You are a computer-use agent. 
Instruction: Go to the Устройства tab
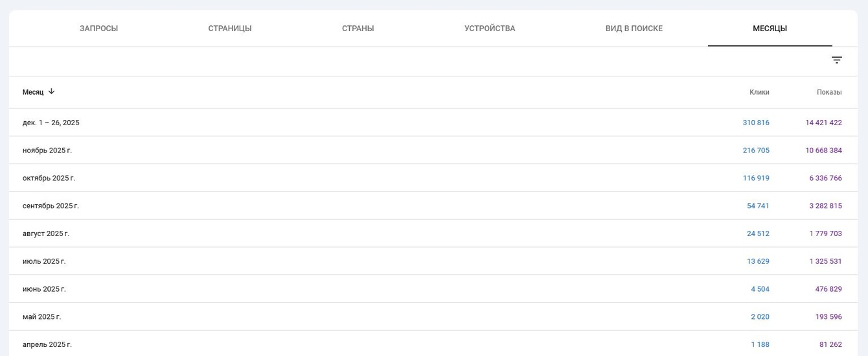(490, 29)
